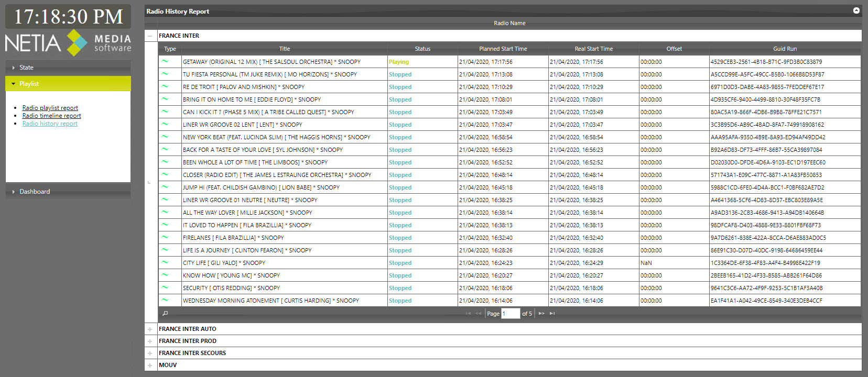
Task: Click the NaN offset cell
Action: (x=674, y=263)
